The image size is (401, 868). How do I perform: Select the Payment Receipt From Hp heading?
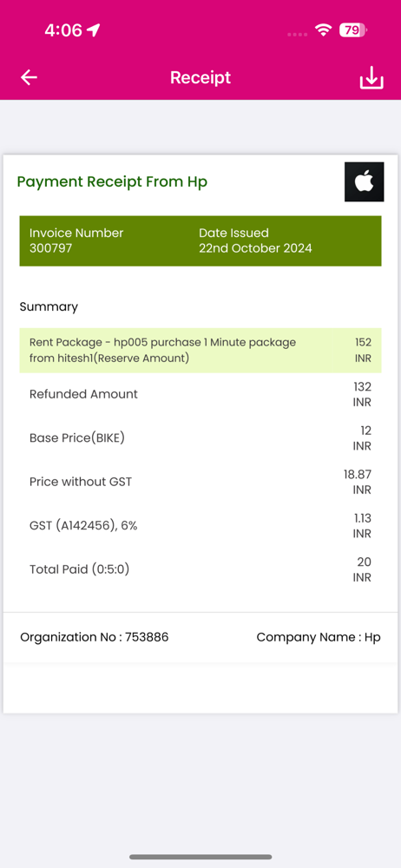113,181
